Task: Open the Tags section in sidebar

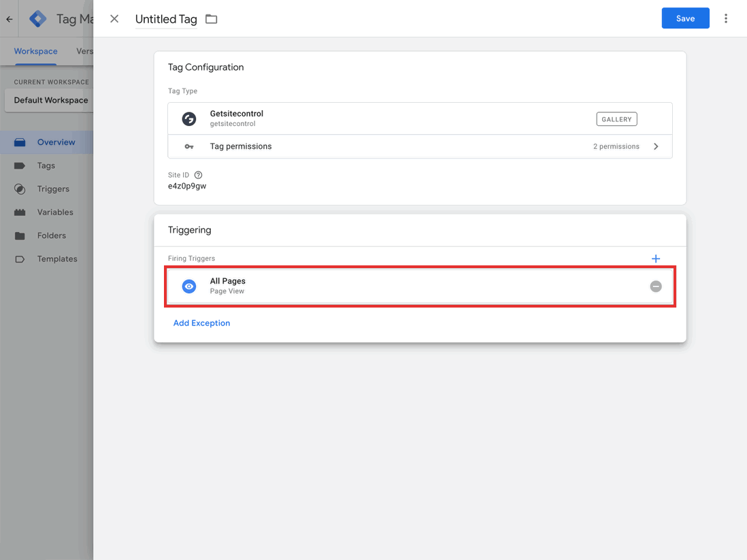Action: 46,165
